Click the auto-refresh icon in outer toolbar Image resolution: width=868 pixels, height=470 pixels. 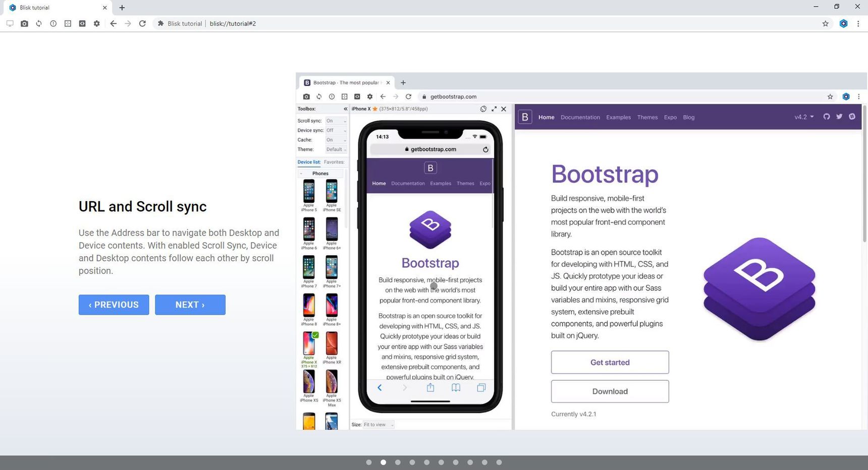click(39, 24)
